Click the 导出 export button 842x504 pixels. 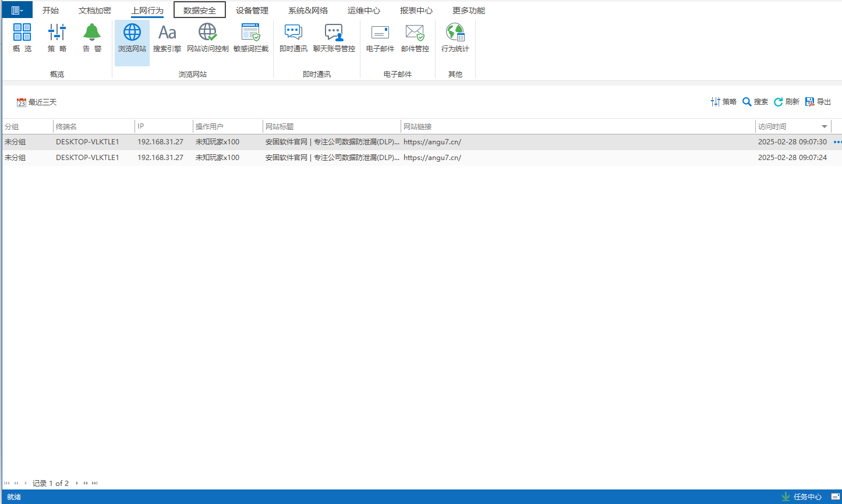[x=818, y=102]
